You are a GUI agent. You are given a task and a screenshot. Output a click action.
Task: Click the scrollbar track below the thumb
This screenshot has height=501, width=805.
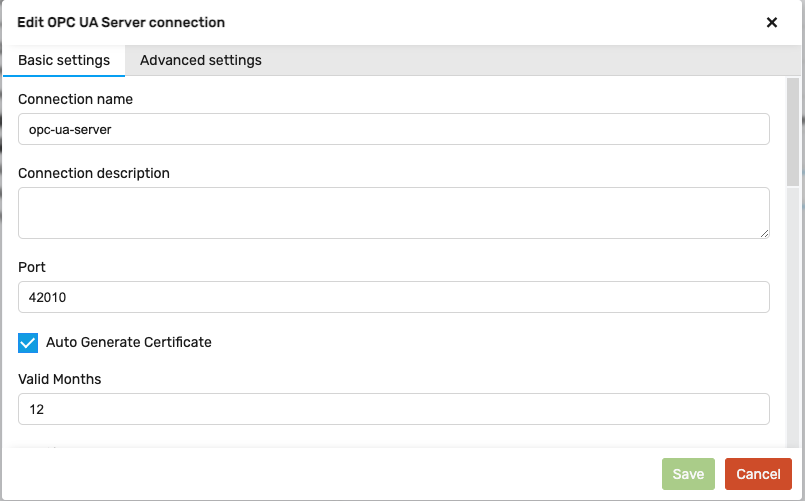coord(793,316)
